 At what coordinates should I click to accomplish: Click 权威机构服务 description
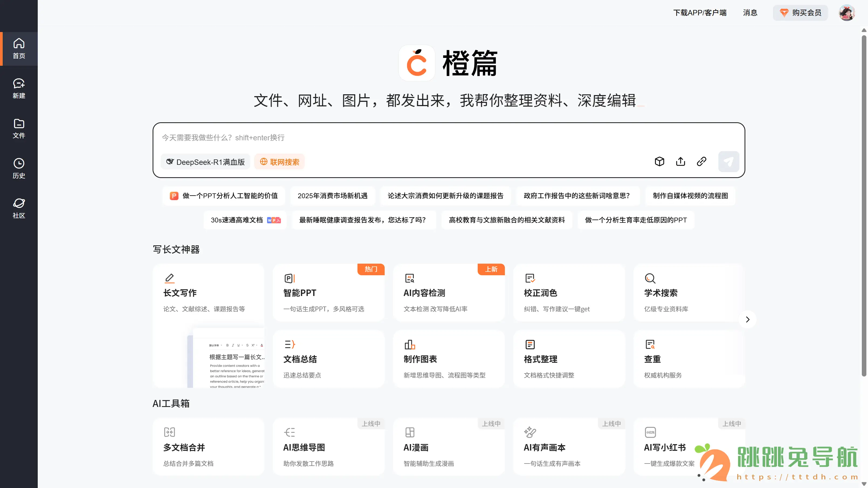(x=663, y=375)
